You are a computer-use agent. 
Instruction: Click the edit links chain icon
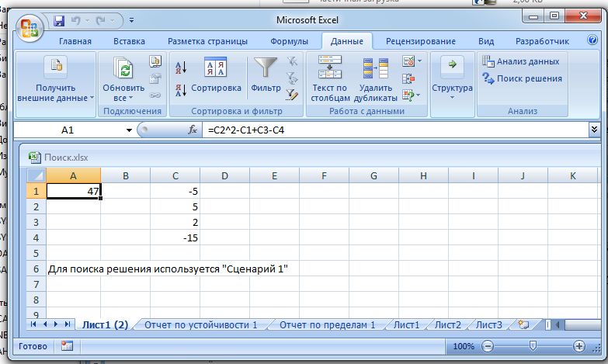pyautogui.click(x=155, y=95)
